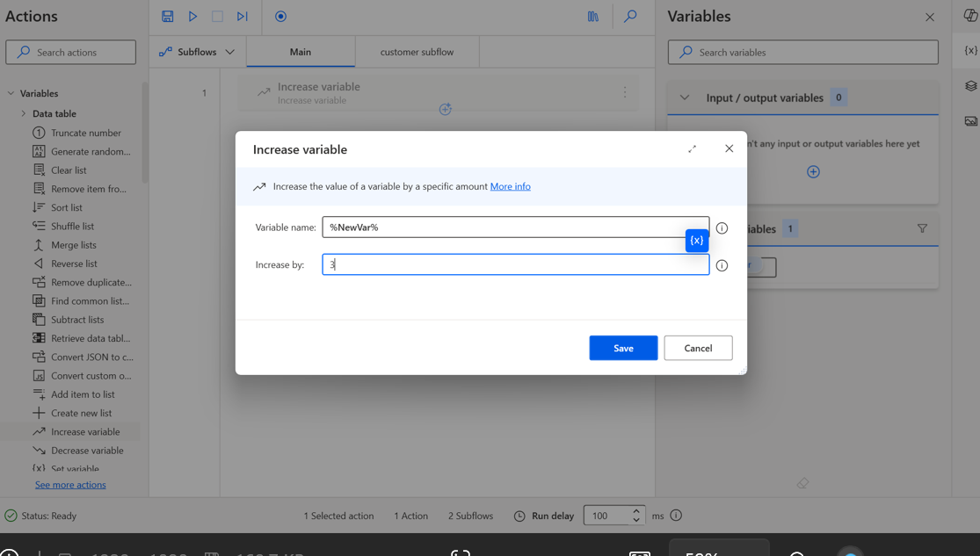
Task: Click the magnifier search icon in the flow toolbar
Action: (630, 16)
